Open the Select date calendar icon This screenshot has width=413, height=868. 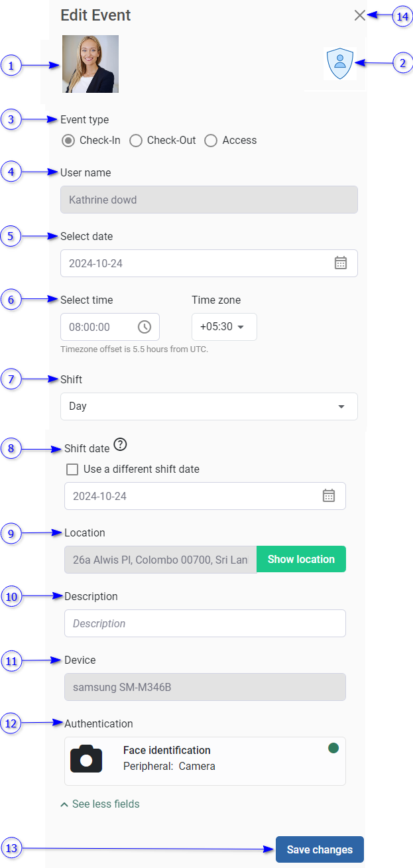341,263
